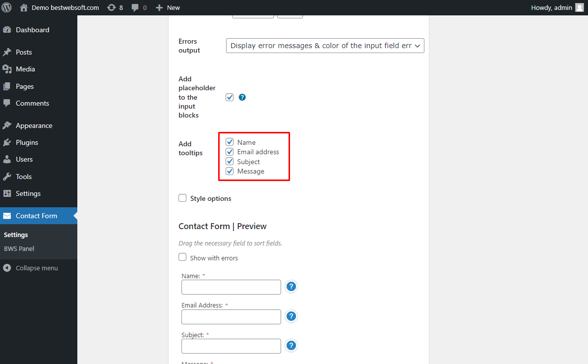Click the Users person icon
The width and height of the screenshot is (588, 364).
(x=7, y=159)
